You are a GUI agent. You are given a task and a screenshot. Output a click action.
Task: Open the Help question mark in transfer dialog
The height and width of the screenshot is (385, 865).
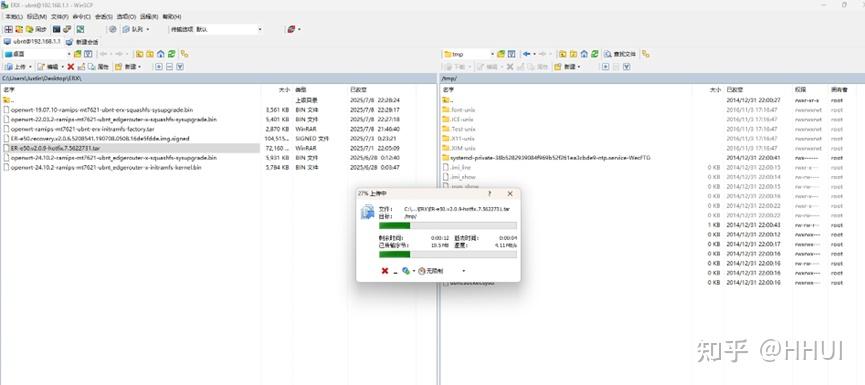point(489,194)
